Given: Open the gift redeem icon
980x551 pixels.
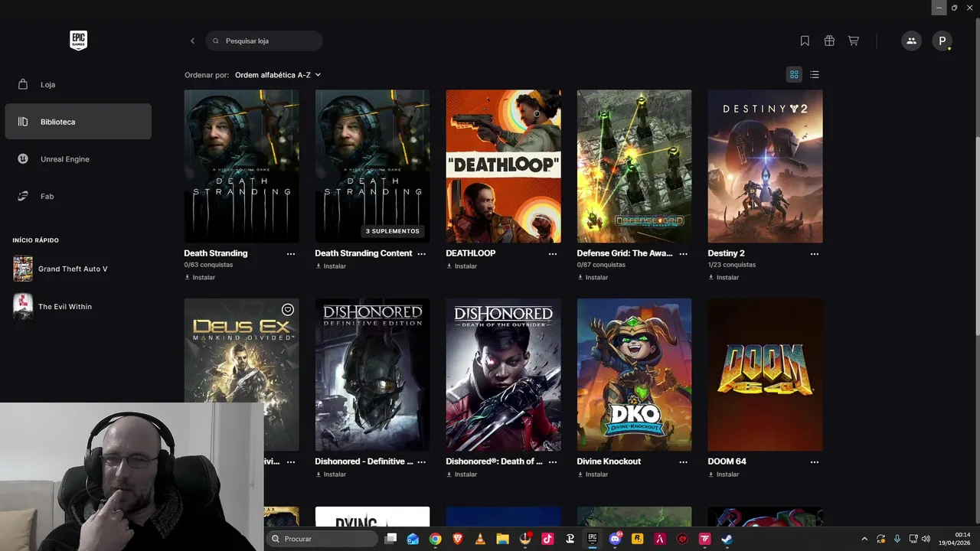Looking at the screenshot, I should (829, 41).
